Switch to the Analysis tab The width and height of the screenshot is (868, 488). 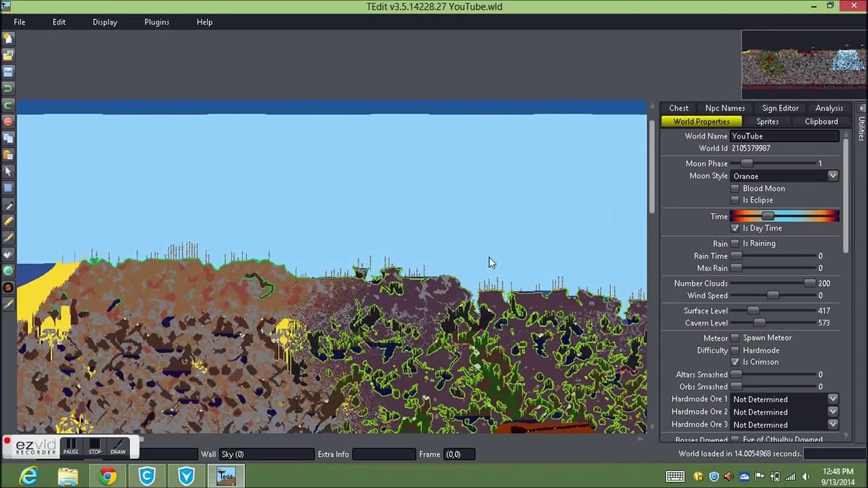(829, 108)
